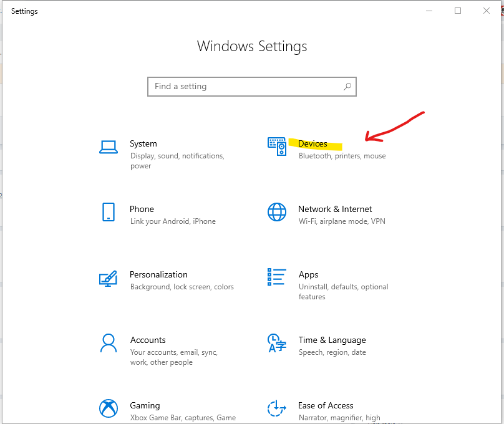This screenshot has height=424, width=504.
Task: Click the Network & Internet globe icon
Action: 277,212
